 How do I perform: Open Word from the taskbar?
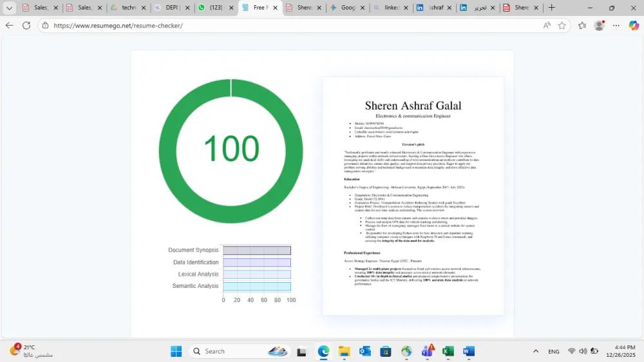[x=469, y=351]
